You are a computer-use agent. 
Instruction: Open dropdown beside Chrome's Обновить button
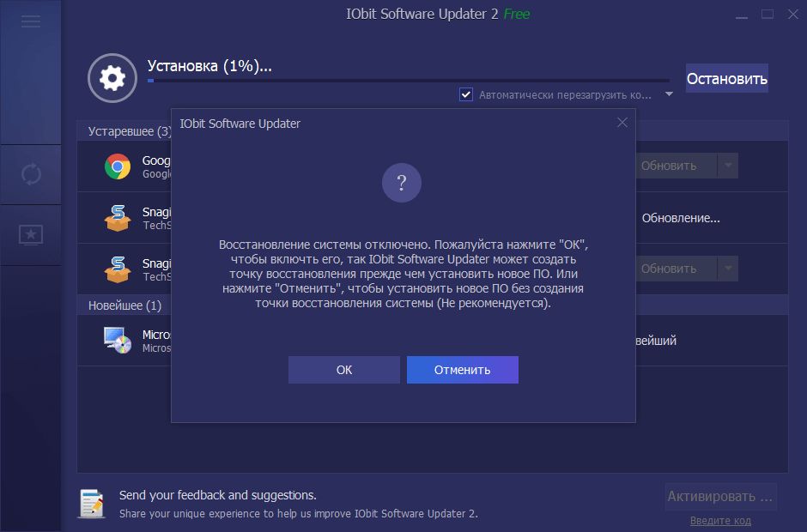click(x=728, y=166)
